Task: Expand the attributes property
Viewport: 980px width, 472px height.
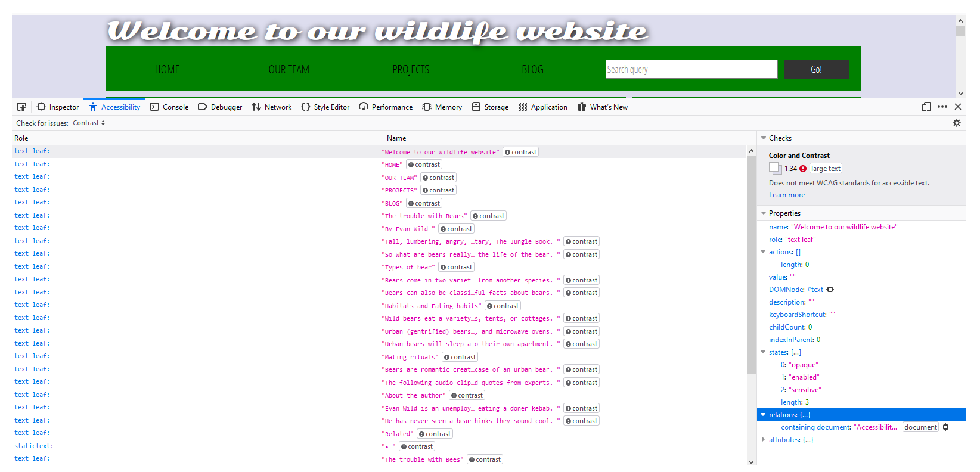Action: coord(764,440)
